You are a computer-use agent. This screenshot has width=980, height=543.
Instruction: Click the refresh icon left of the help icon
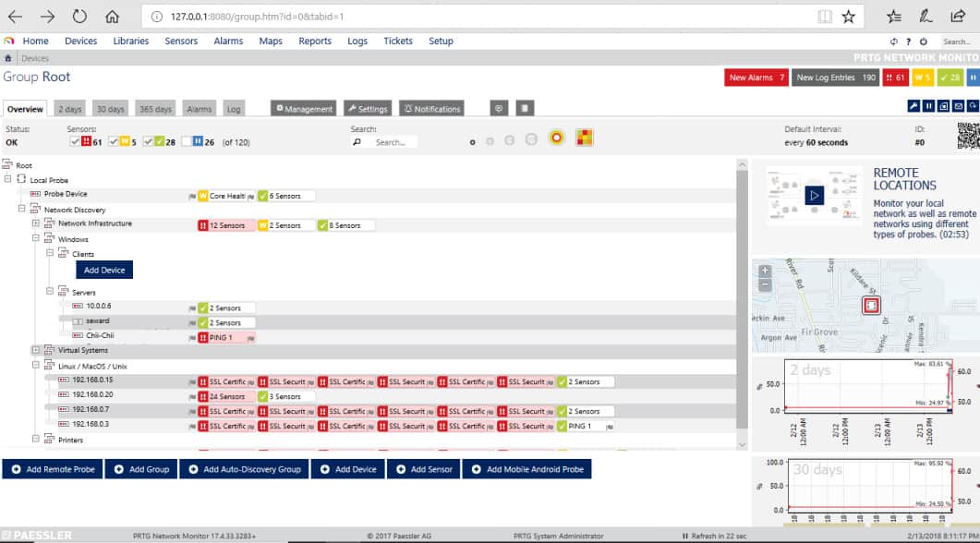[x=893, y=42]
